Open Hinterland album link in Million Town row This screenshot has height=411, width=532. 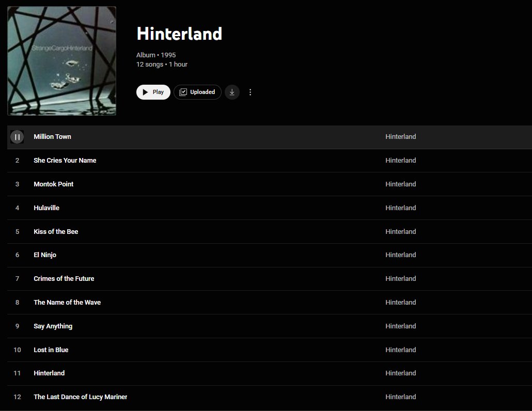pos(401,137)
